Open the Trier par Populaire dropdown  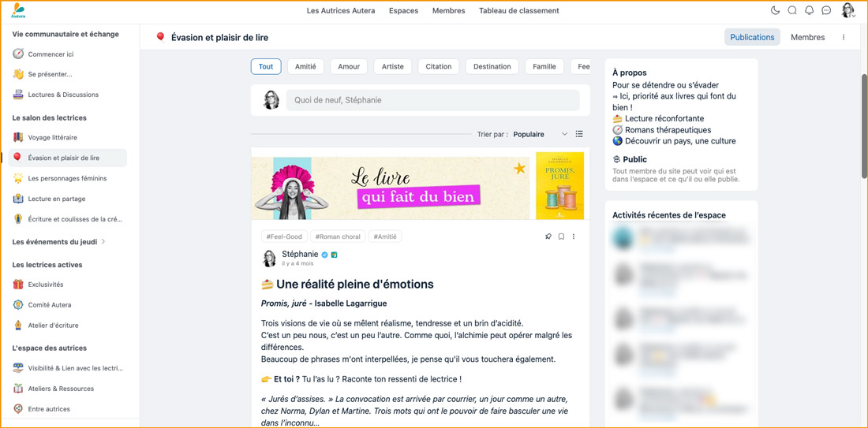tap(540, 135)
